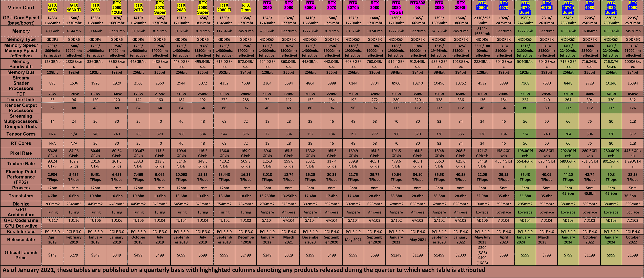Click the Bus Interface row label

coord(21,231)
